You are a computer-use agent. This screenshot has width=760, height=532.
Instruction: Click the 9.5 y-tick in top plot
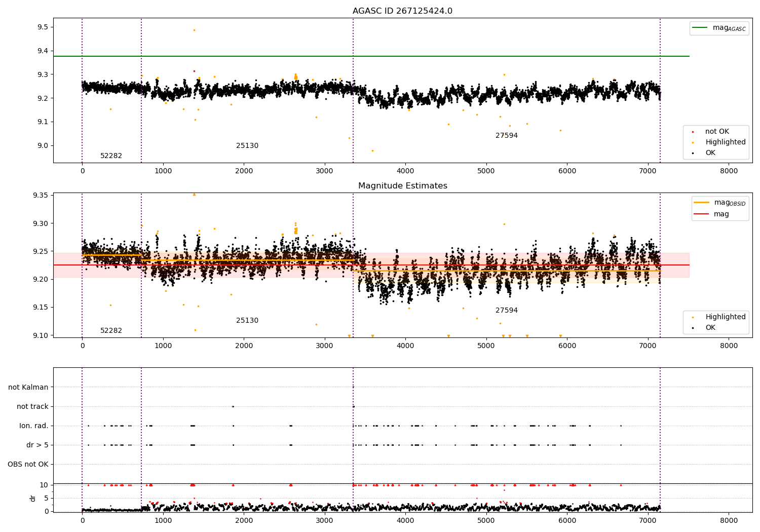click(x=43, y=27)
